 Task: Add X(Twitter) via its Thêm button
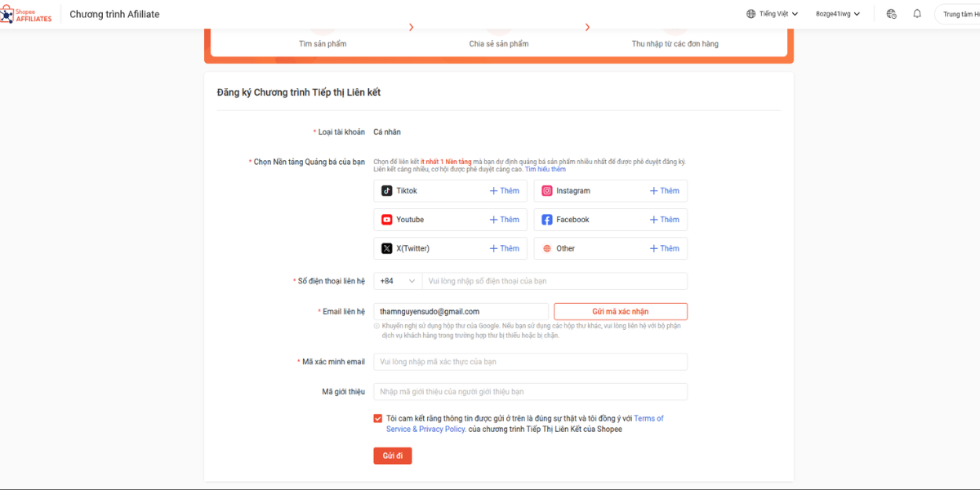click(x=504, y=248)
